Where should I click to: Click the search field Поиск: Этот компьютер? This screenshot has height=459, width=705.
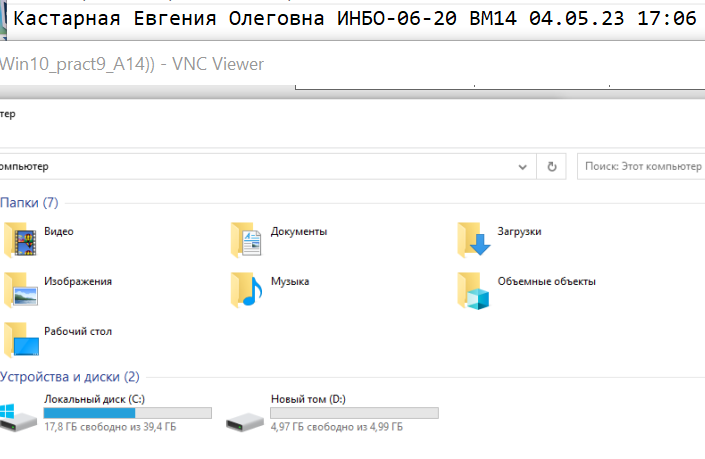tap(641, 166)
